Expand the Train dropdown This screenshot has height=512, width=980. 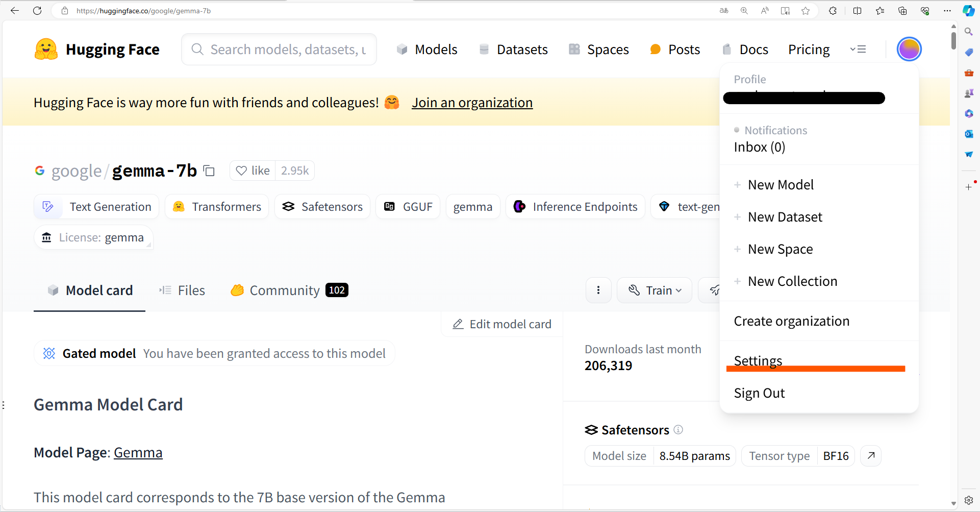(655, 290)
